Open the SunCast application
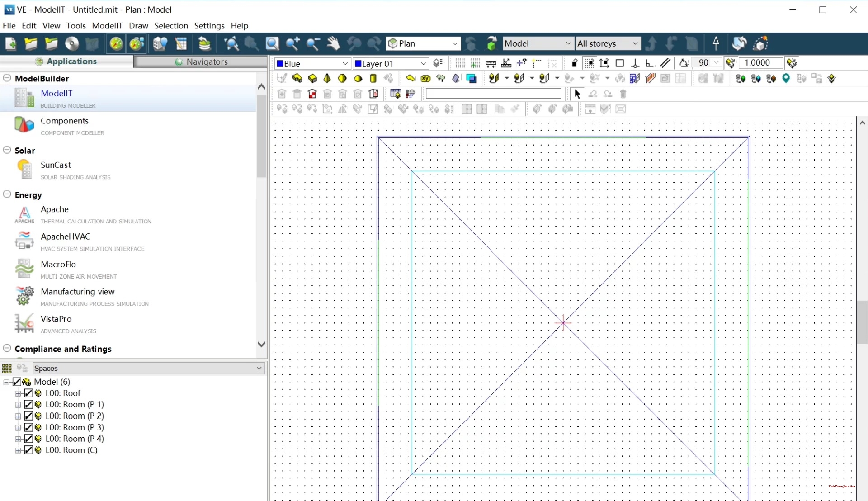The width and height of the screenshot is (868, 501). pyautogui.click(x=56, y=165)
